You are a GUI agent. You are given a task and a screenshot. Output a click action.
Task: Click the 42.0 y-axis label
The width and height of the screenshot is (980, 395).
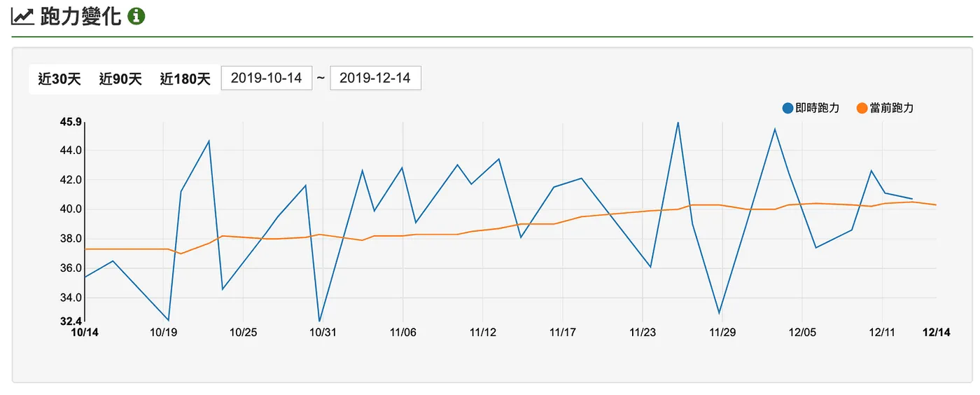pyautogui.click(x=71, y=180)
